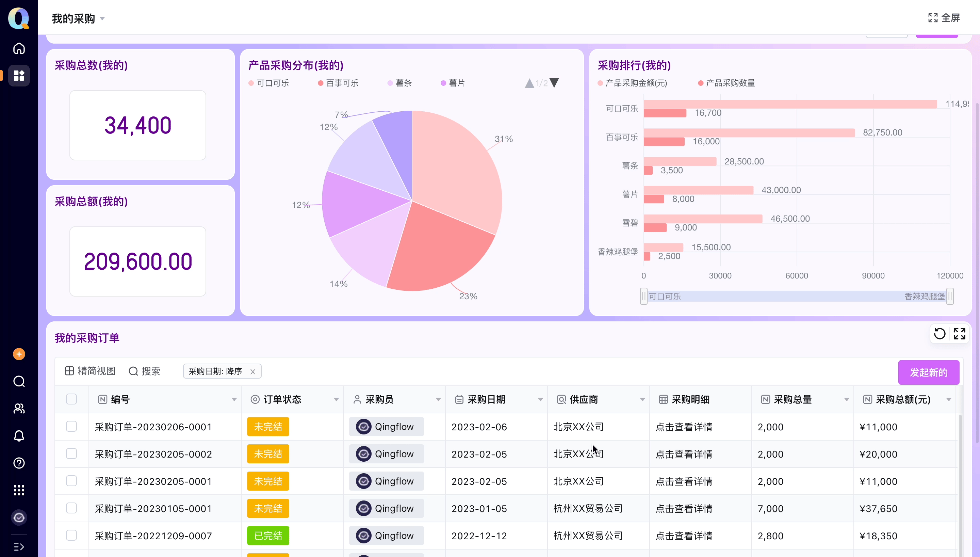Check row 采购订单-20230105-0001
980x557 pixels.
(71, 508)
